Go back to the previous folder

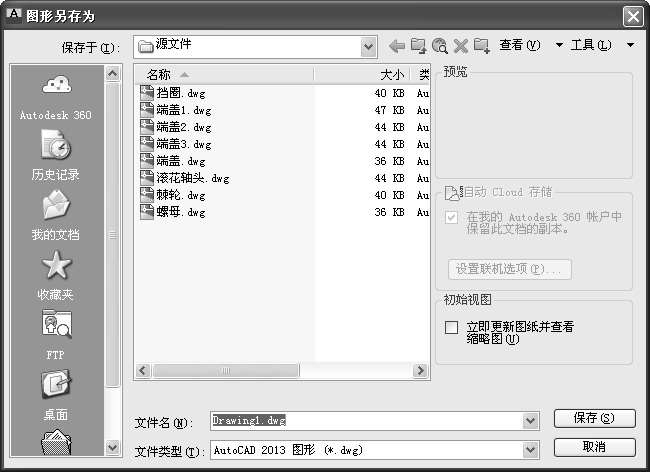click(x=397, y=46)
